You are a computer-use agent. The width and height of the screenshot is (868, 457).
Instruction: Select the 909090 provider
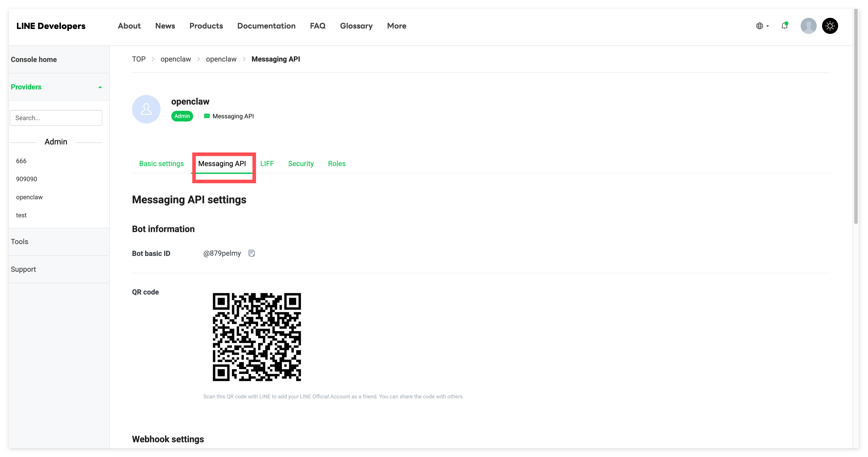[x=27, y=179]
